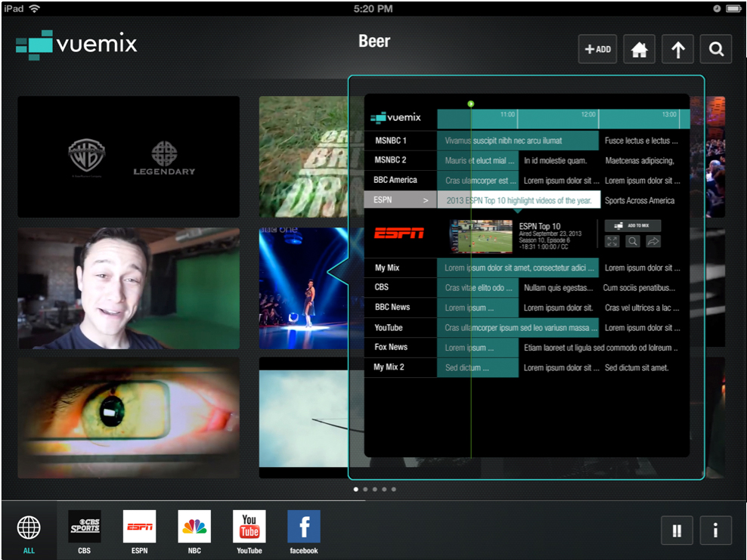Open program 'Cras vitae elito odo ...'
Image resolution: width=747 pixels, height=560 pixels.
click(x=478, y=288)
